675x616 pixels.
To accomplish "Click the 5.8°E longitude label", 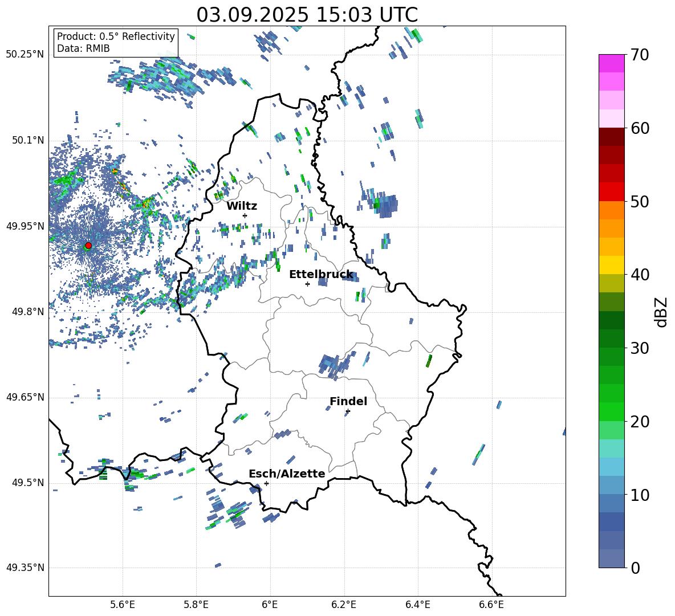I will tap(196, 605).
